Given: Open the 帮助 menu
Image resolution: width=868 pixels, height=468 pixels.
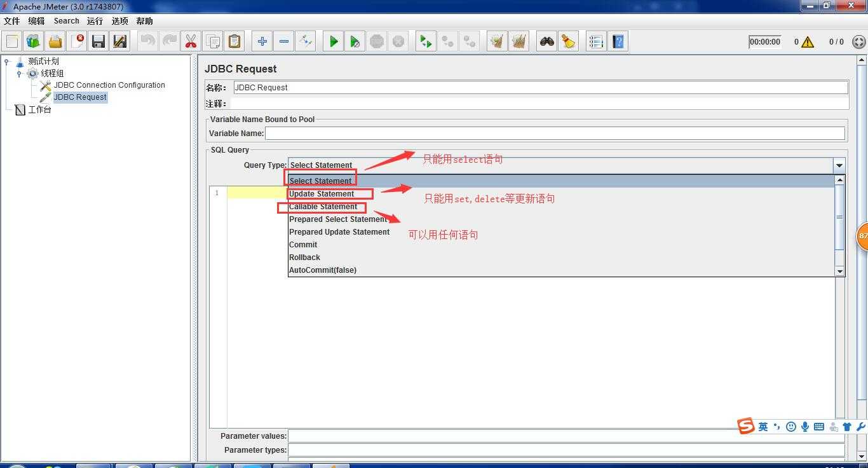Looking at the screenshot, I should click(144, 21).
